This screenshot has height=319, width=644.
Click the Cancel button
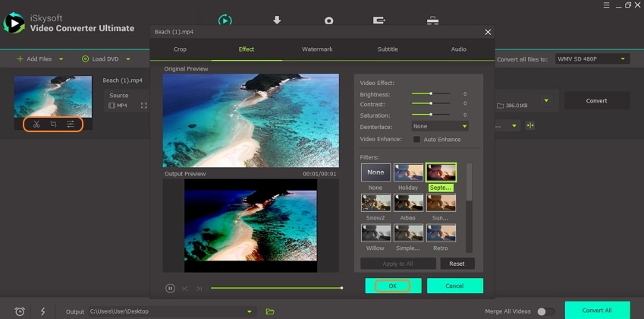point(454,286)
